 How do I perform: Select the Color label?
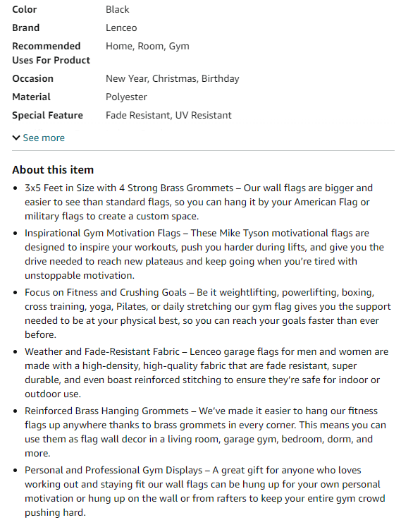coord(25,9)
